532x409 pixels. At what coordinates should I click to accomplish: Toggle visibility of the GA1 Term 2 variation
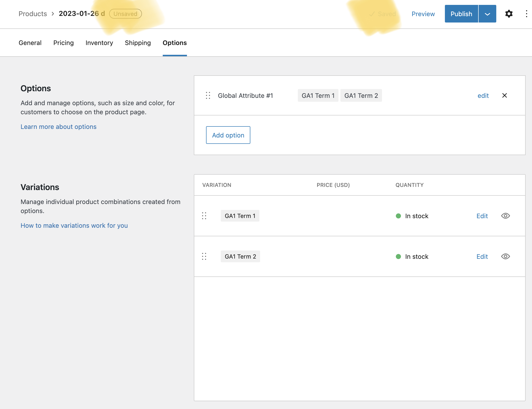[x=506, y=256]
